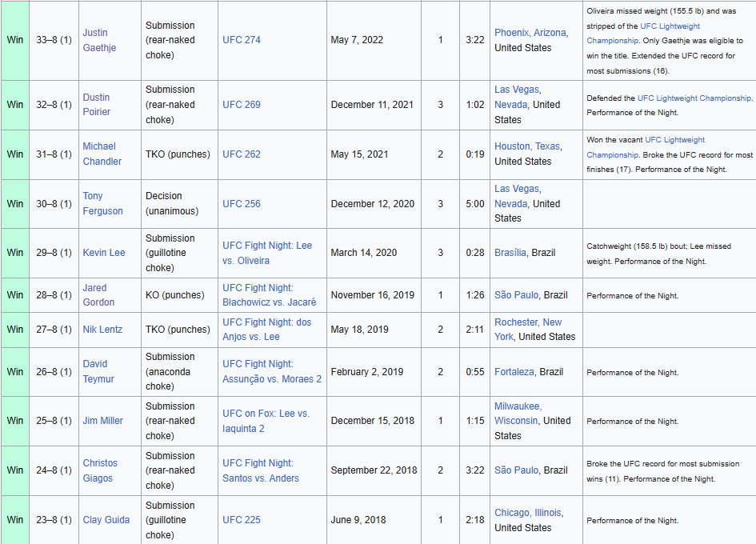Follow the Rochester, New York link
This screenshot has width=756, height=544.
click(528, 330)
